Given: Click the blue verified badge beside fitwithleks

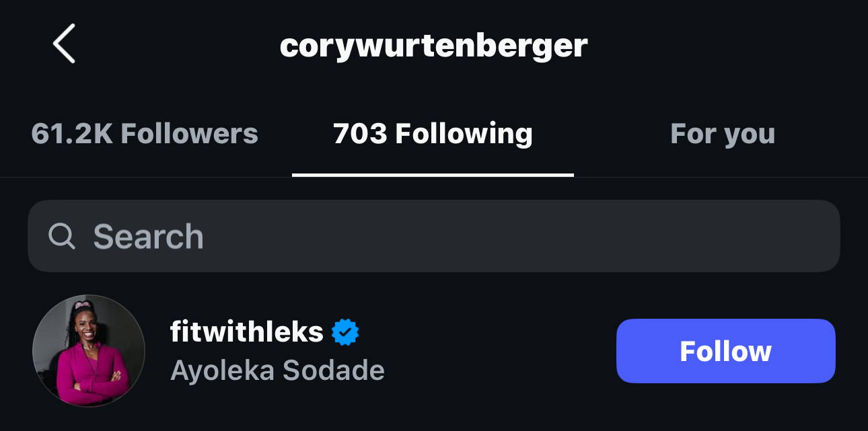Looking at the screenshot, I should pyautogui.click(x=345, y=332).
